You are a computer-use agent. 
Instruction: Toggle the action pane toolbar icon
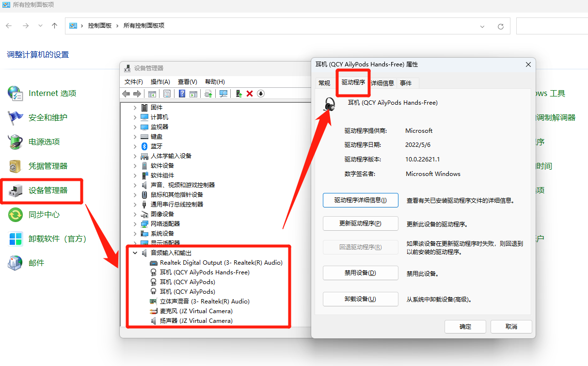193,94
